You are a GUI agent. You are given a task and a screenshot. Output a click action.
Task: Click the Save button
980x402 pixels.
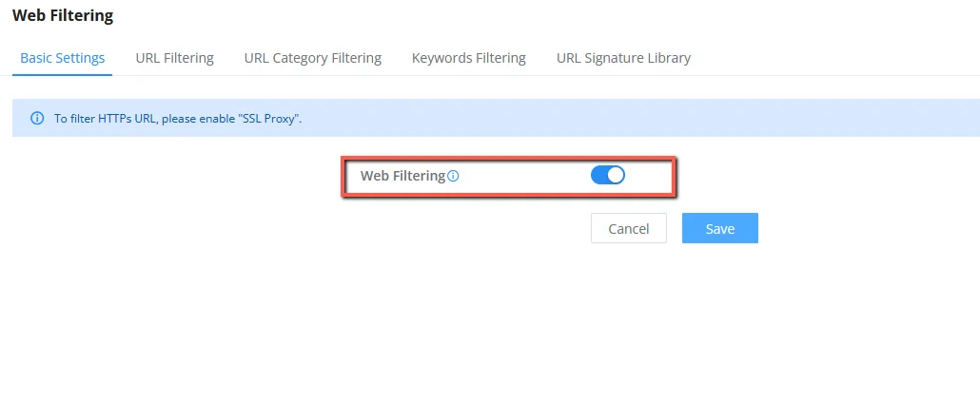click(x=720, y=228)
